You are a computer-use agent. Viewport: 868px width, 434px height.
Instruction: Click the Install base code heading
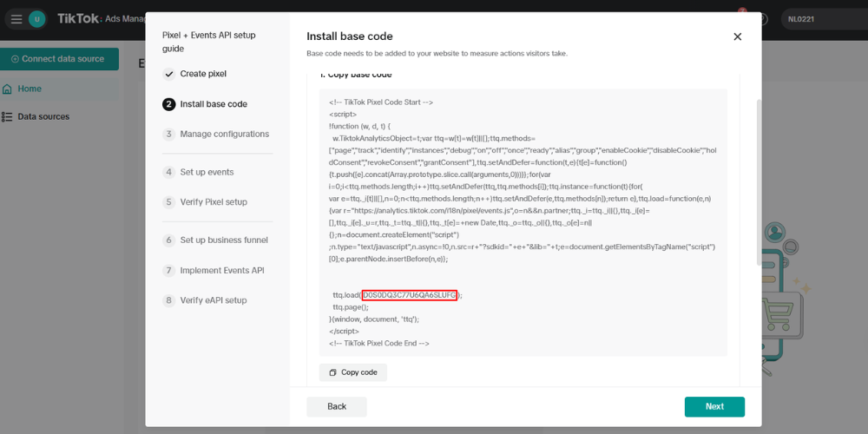click(x=350, y=36)
